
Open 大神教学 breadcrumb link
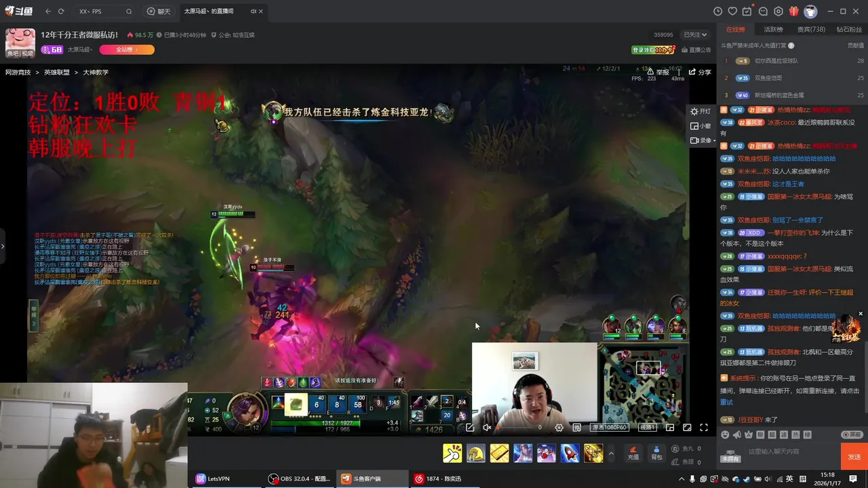pyautogui.click(x=96, y=72)
